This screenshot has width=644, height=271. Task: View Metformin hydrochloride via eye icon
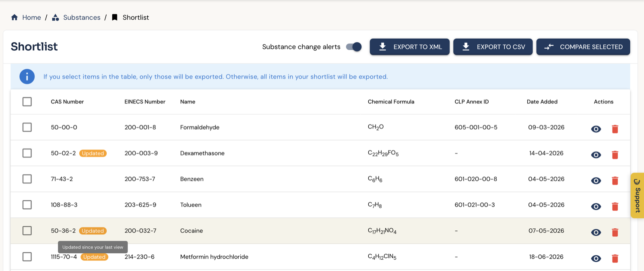point(596,259)
